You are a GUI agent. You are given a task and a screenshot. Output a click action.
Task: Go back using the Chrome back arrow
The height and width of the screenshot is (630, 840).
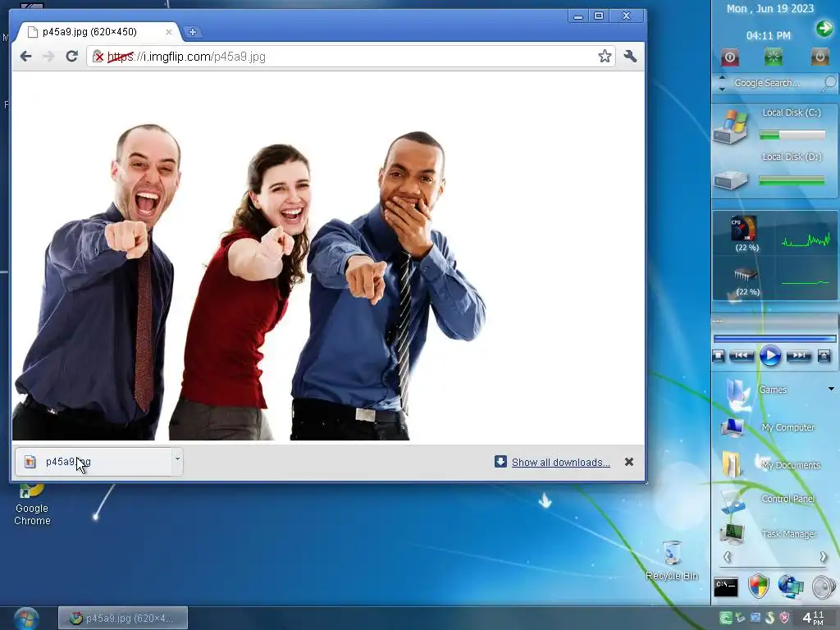click(x=25, y=57)
